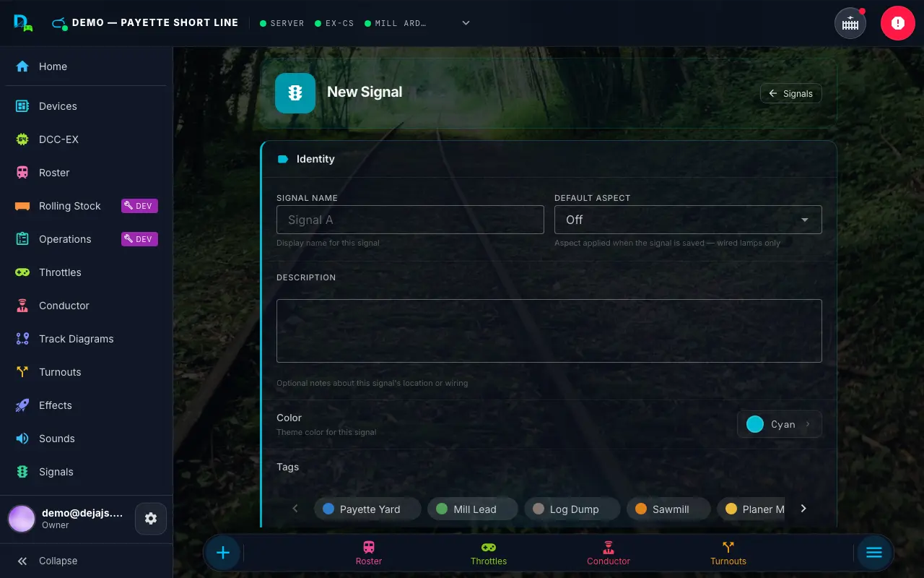The width and height of the screenshot is (924, 578).
Task: Expand the connection status dropdown chevron
Action: (x=466, y=23)
